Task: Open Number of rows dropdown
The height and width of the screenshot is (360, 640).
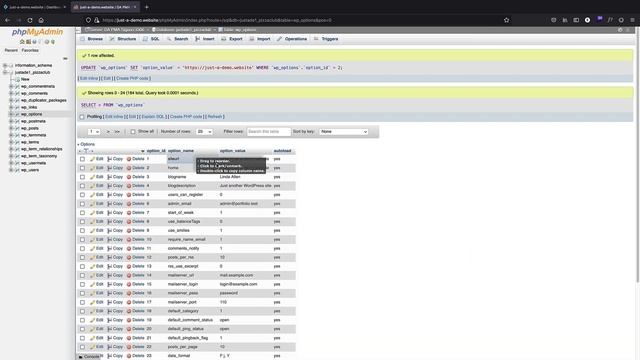Action: [204, 132]
